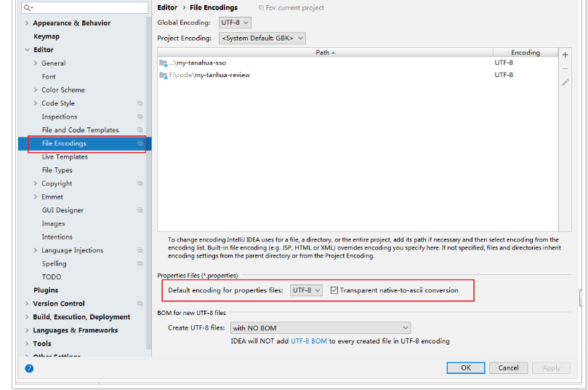Viewport: 588px width, 390px height.
Task: Sort by the Path column header
Action: (325, 52)
